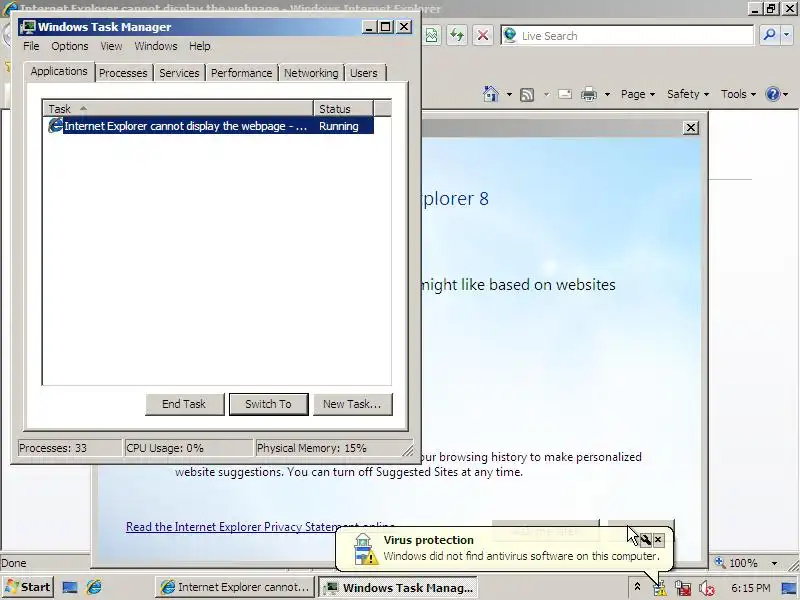Click the wrench icon in virus balloon
Image resolution: width=800 pixels, height=600 pixels.
tap(645, 539)
